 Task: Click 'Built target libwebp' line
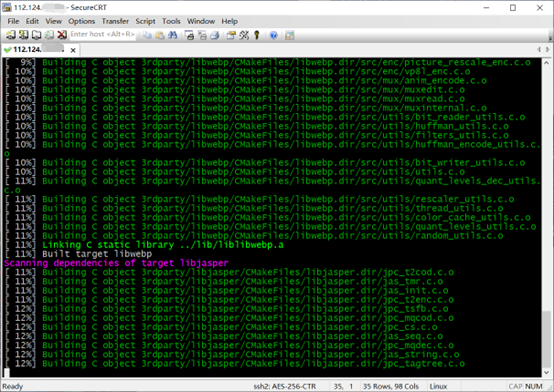point(78,254)
